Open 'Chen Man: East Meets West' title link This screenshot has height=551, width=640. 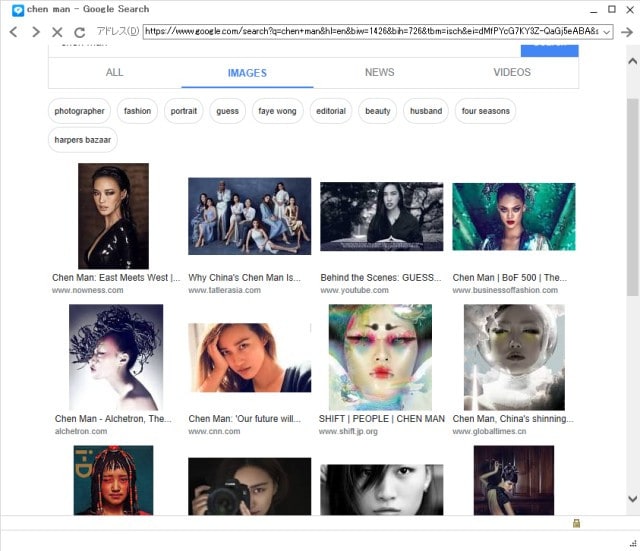[116, 278]
